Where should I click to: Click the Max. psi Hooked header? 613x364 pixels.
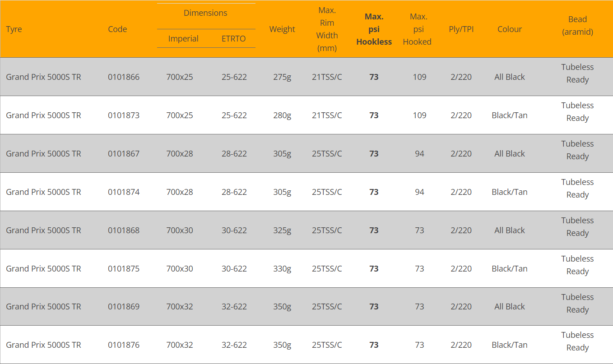tap(418, 29)
